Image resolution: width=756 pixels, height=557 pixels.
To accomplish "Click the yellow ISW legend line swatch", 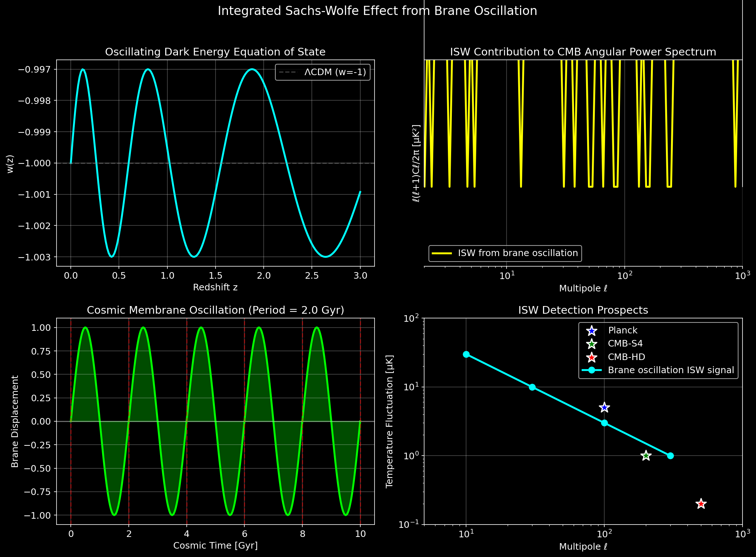I will 442,253.
